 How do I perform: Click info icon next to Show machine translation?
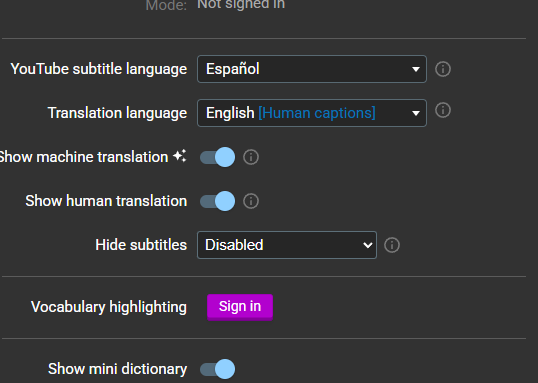coord(251,157)
